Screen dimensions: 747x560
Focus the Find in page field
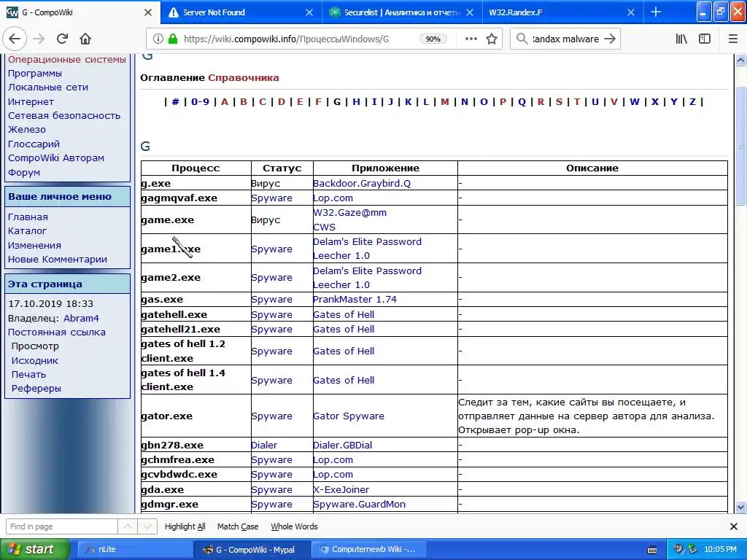pos(61,526)
